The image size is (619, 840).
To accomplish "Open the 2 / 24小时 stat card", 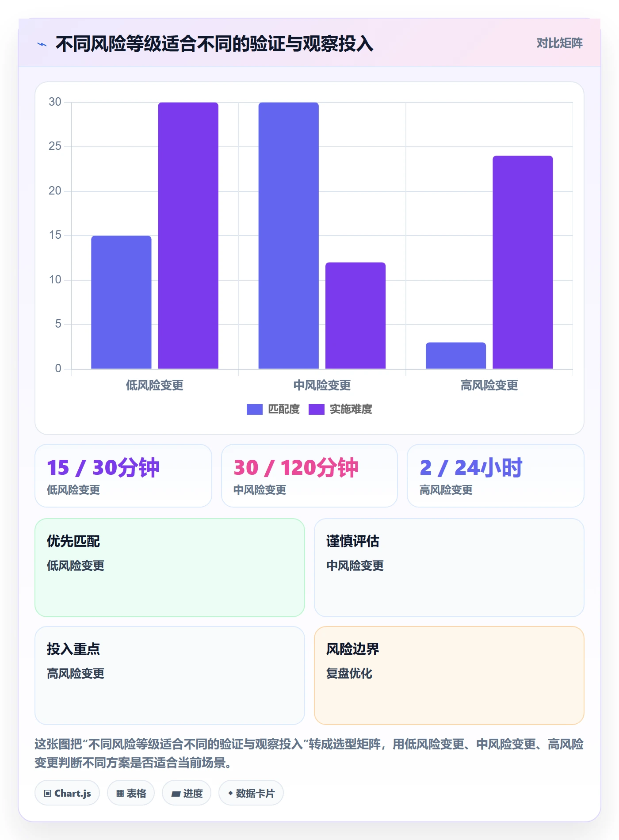I will click(x=496, y=476).
